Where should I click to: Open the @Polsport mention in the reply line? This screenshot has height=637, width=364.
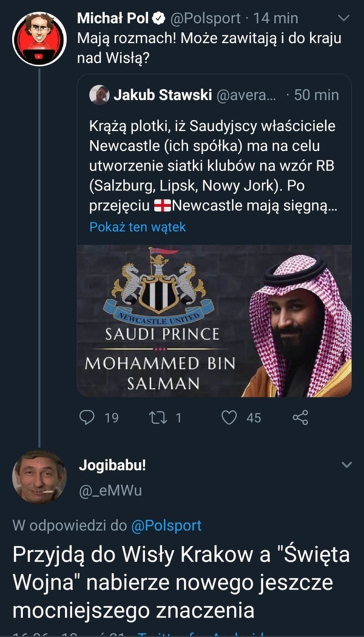click(166, 525)
